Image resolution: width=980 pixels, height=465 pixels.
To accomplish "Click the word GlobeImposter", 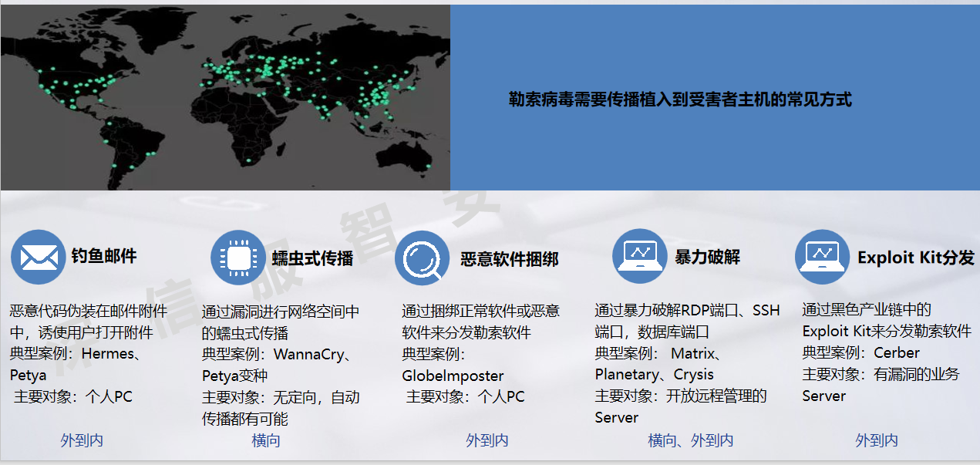I will pyautogui.click(x=453, y=376).
